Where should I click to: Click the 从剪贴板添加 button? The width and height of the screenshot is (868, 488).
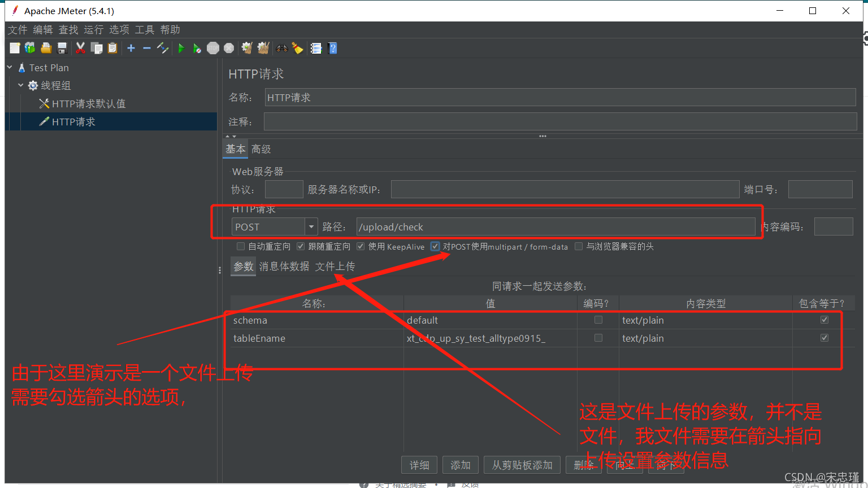coord(522,465)
